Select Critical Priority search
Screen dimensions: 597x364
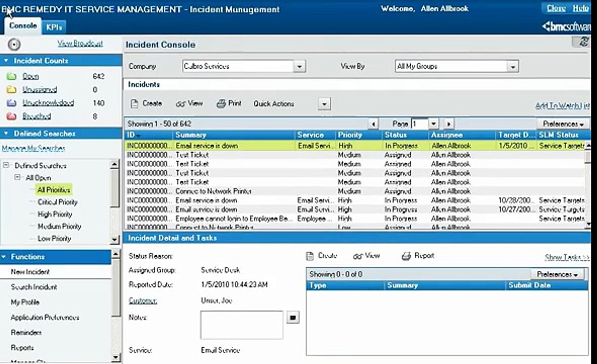[57, 202]
